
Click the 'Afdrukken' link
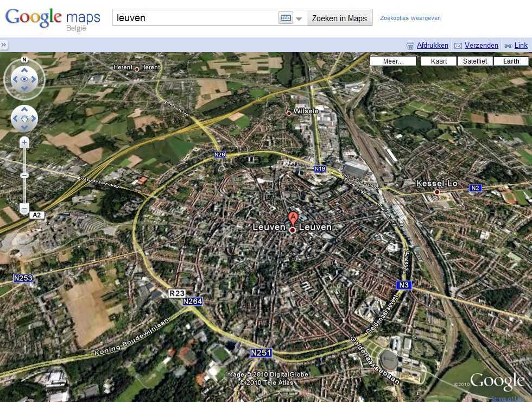click(x=432, y=45)
